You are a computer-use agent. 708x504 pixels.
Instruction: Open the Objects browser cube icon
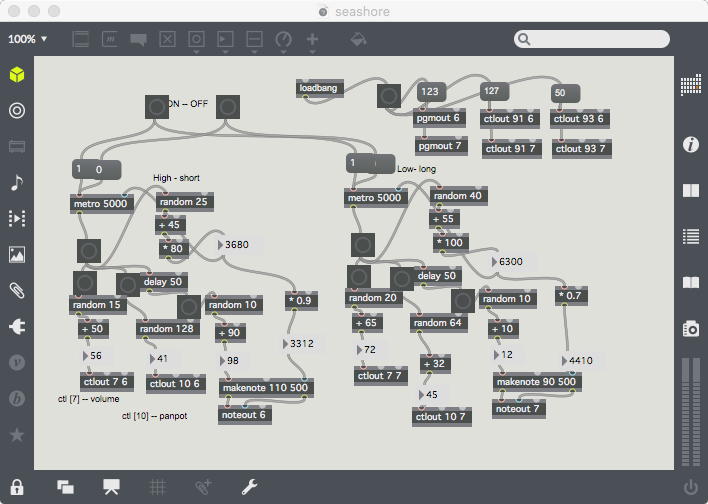pos(16,76)
